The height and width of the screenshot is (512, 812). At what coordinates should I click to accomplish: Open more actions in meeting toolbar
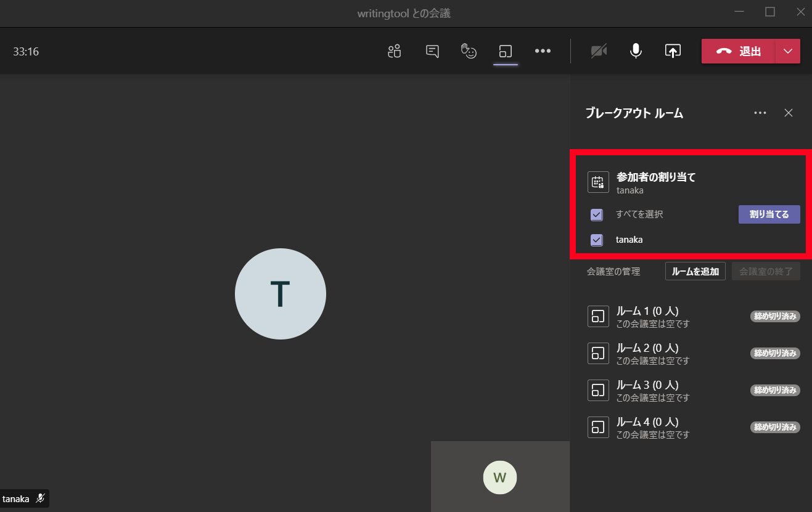point(543,51)
